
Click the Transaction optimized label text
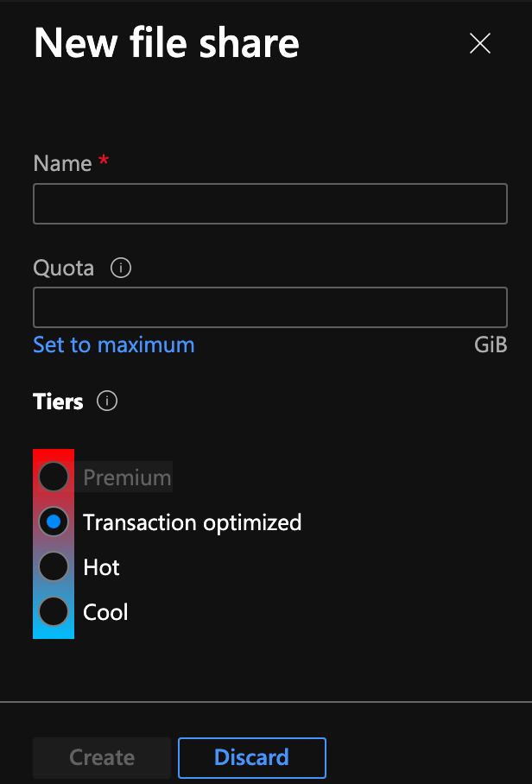coord(192,522)
